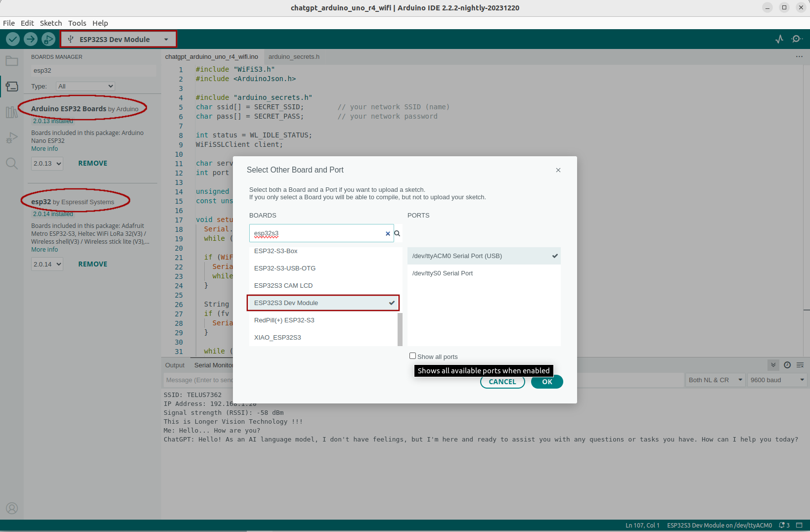Viewport: 810px width, 532px height.
Task: Open the Sketchbook folder sidebar icon
Action: click(12, 61)
